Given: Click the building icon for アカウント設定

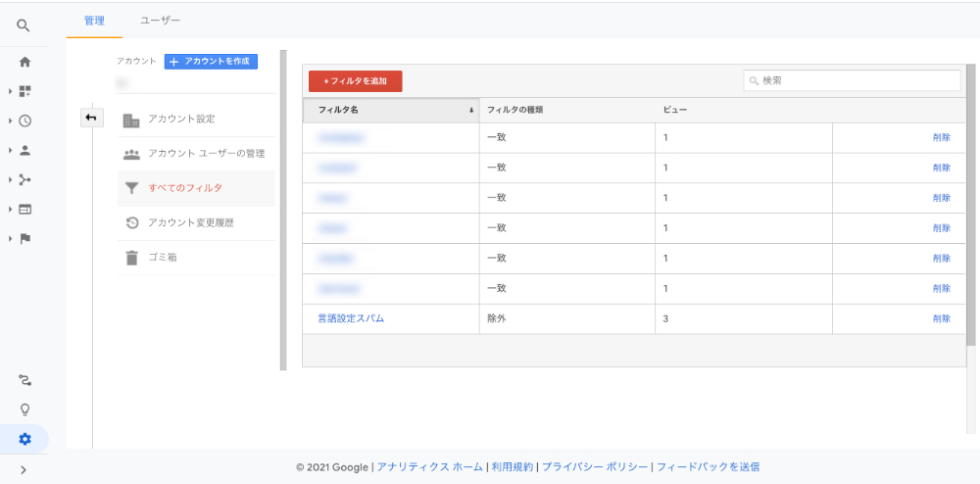Looking at the screenshot, I should [x=131, y=121].
